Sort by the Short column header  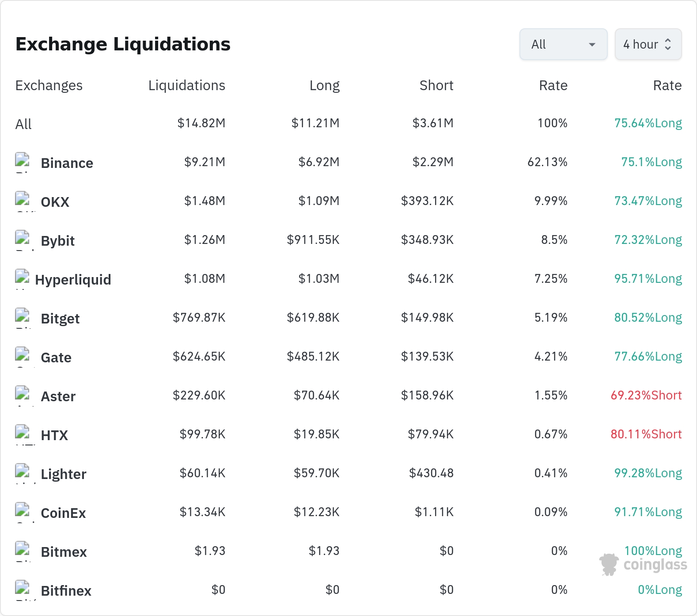436,85
